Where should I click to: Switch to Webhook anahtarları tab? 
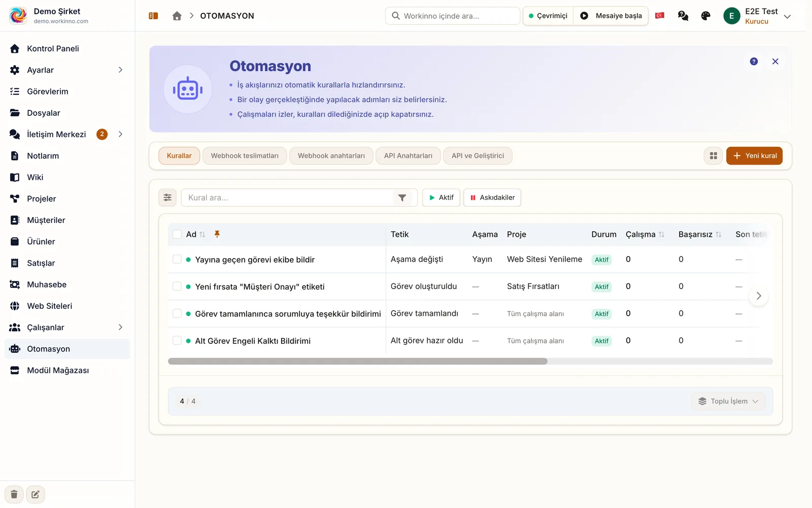331,156
